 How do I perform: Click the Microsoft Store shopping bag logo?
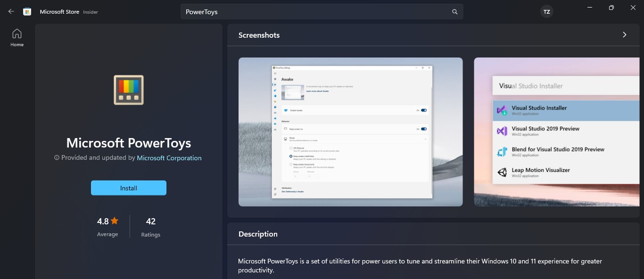coord(27,11)
